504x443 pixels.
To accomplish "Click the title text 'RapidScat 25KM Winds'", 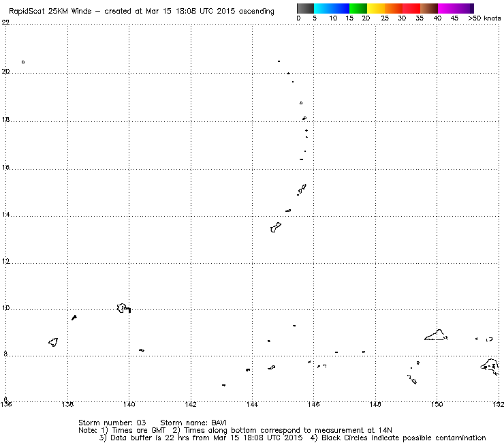I will pyautogui.click(x=50, y=12).
